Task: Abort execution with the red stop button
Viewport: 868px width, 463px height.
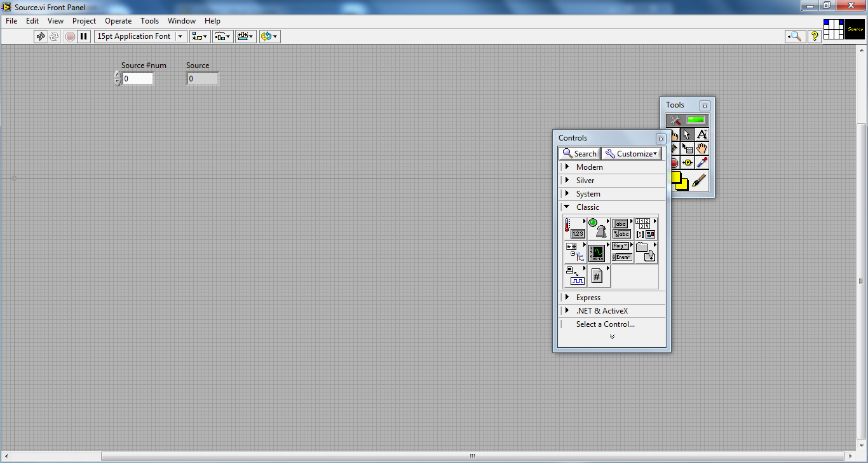Action: [x=70, y=36]
